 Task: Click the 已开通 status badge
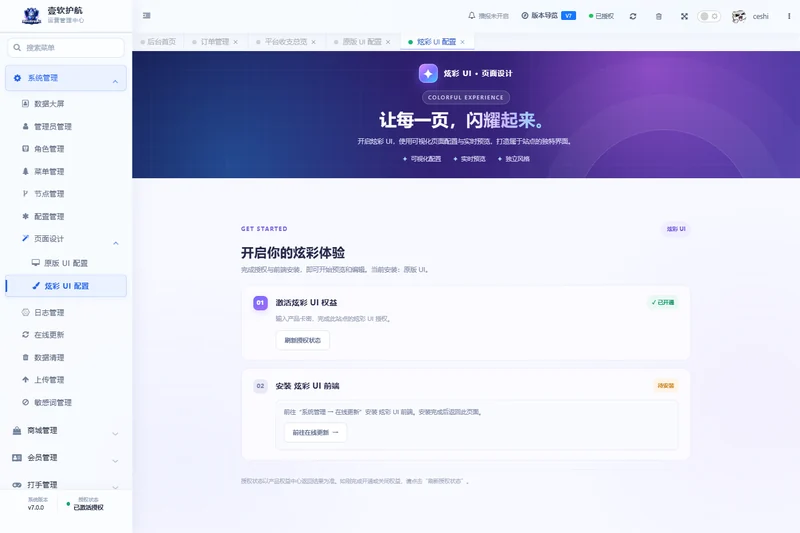tap(663, 302)
